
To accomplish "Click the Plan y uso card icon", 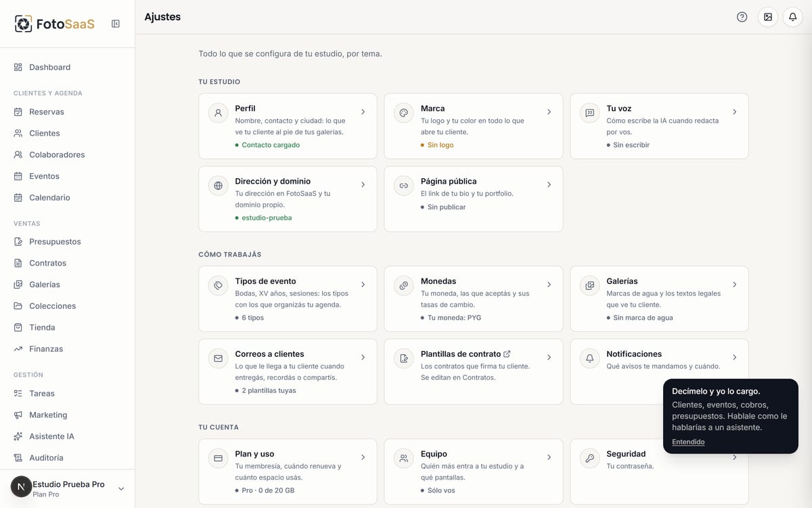I will click(x=218, y=459).
